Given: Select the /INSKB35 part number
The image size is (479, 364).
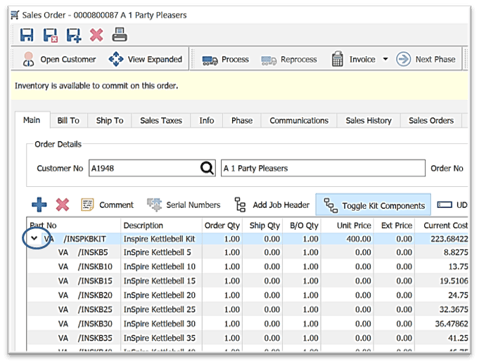Looking at the screenshot, I should coord(95,338).
